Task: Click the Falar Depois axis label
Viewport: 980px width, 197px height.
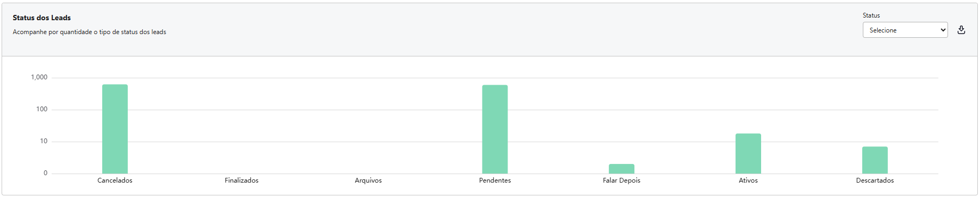Action: (622, 180)
